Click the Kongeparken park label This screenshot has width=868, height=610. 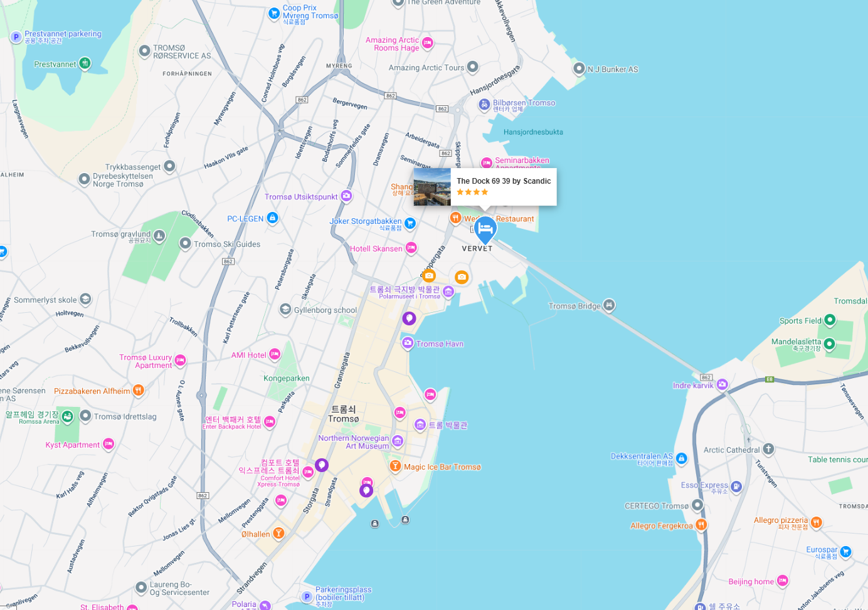coord(287,378)
